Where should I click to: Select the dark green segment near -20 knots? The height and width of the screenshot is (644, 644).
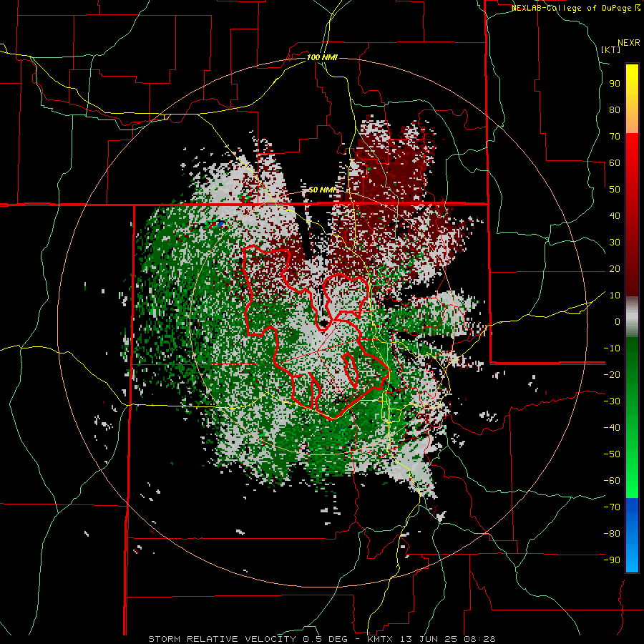coord(632,366)
